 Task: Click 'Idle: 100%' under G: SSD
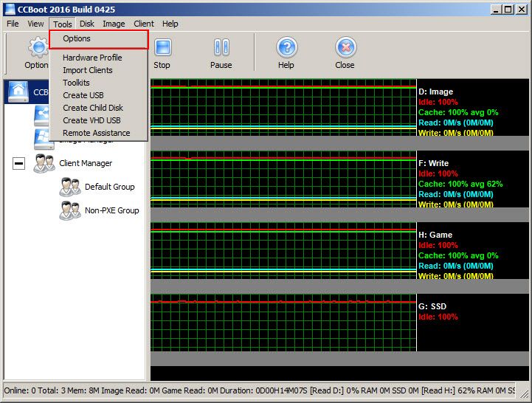[438, 317]
